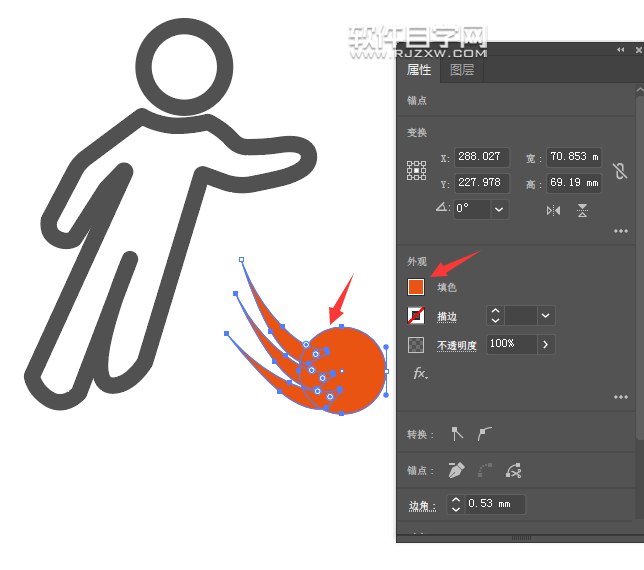
Task: Click the stroke weight value field
Action: pos(520,315)
